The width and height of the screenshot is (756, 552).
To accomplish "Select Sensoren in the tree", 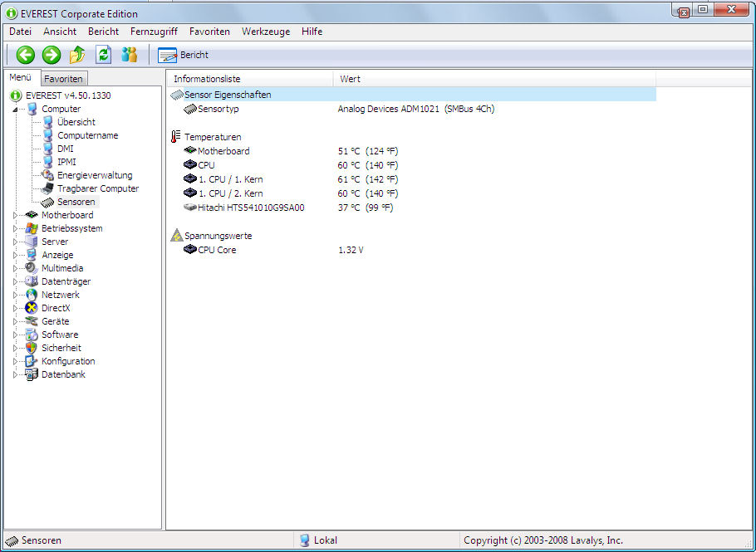I will pyautogui.click(x=76, y=202).
